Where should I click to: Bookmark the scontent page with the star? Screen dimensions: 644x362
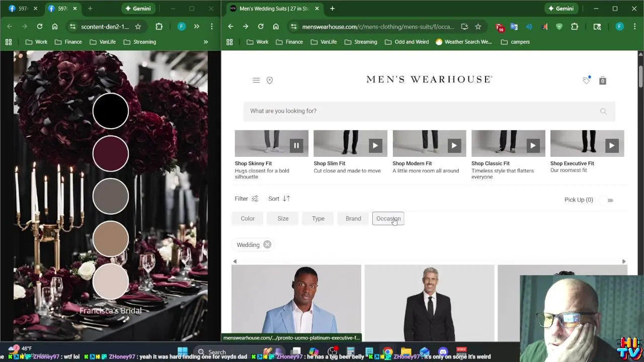pos(138,27)
